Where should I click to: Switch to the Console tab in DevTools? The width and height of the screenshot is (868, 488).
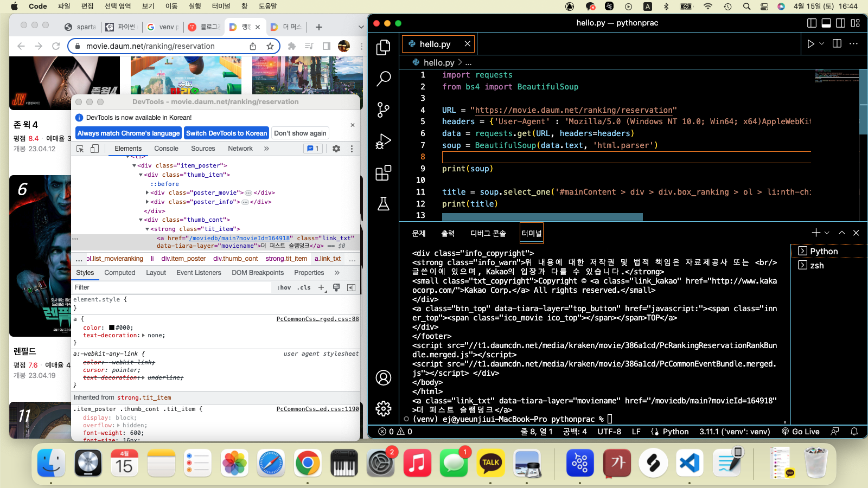(166, 149)
